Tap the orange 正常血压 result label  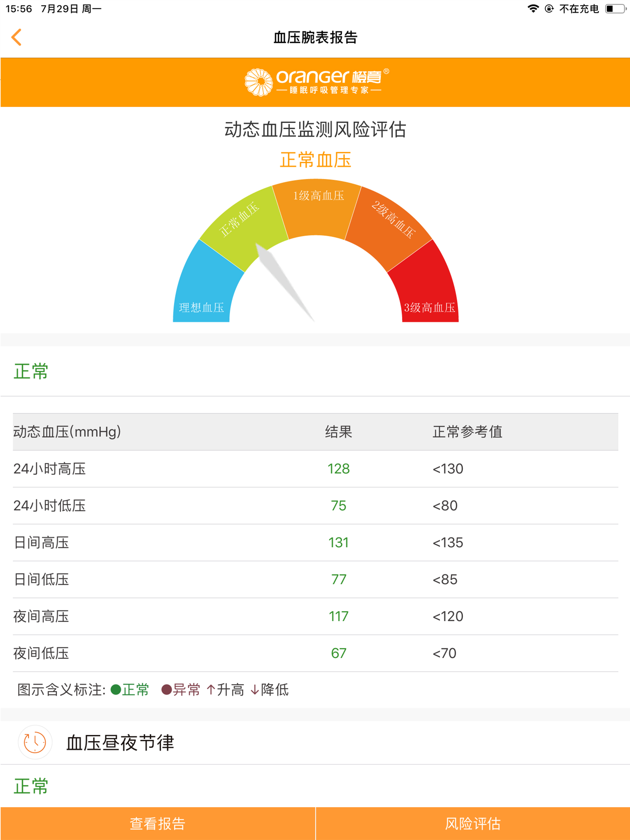(x=315, y=160)
